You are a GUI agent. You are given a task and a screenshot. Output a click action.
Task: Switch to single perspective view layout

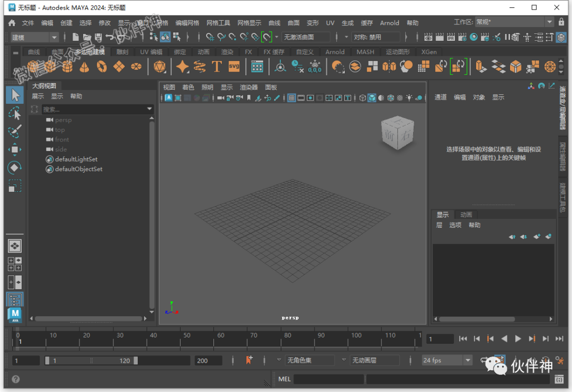[x=15, y=246]
